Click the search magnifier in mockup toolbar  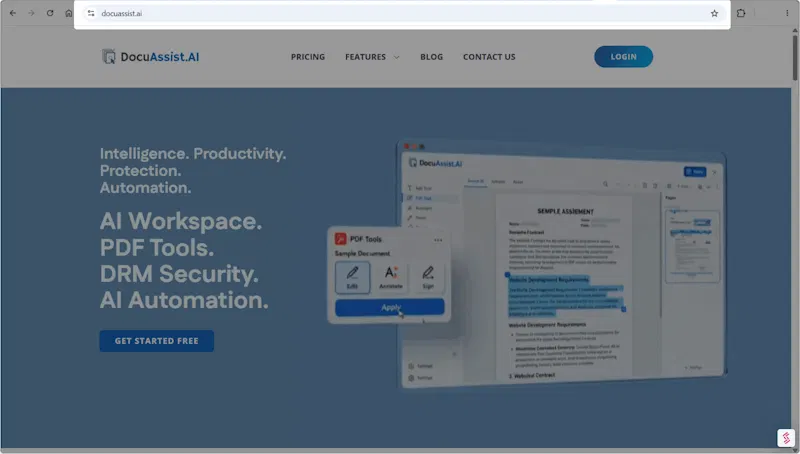click(x=606, y=184)
